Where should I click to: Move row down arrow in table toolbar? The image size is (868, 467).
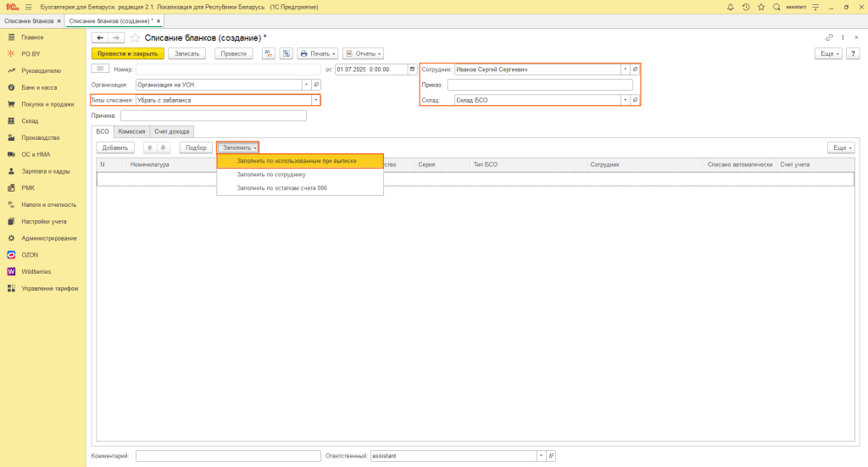pos(163,147)
